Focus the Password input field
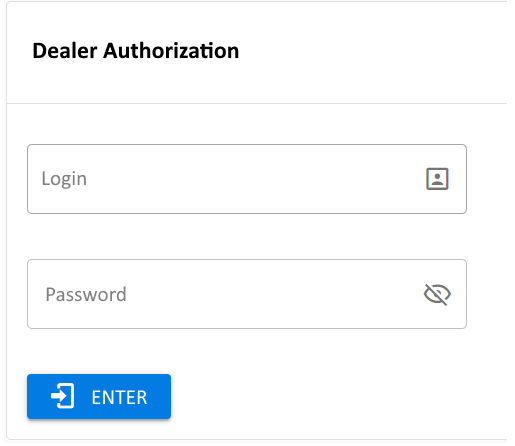 [247, 294]
